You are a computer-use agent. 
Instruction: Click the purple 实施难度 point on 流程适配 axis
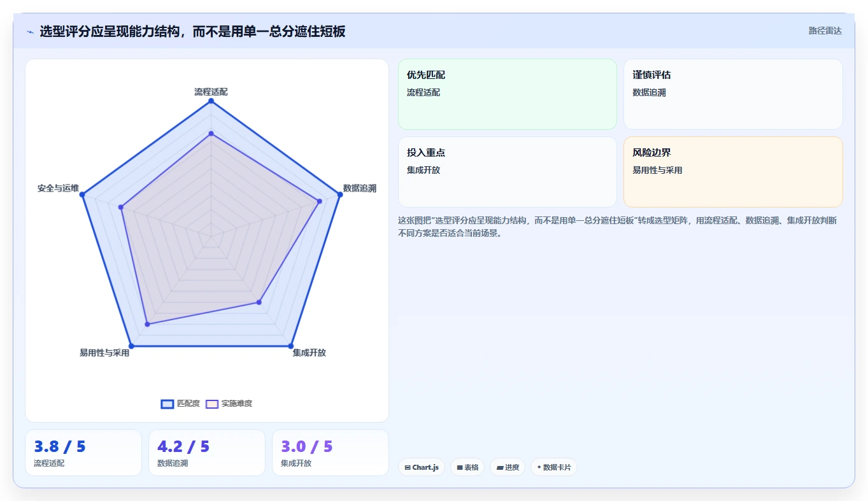(x=211, y=134)
